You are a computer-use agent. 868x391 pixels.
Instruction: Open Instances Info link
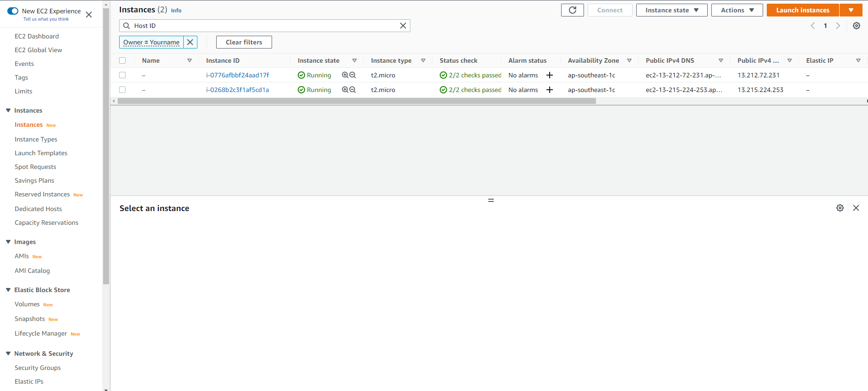(176, 11)
